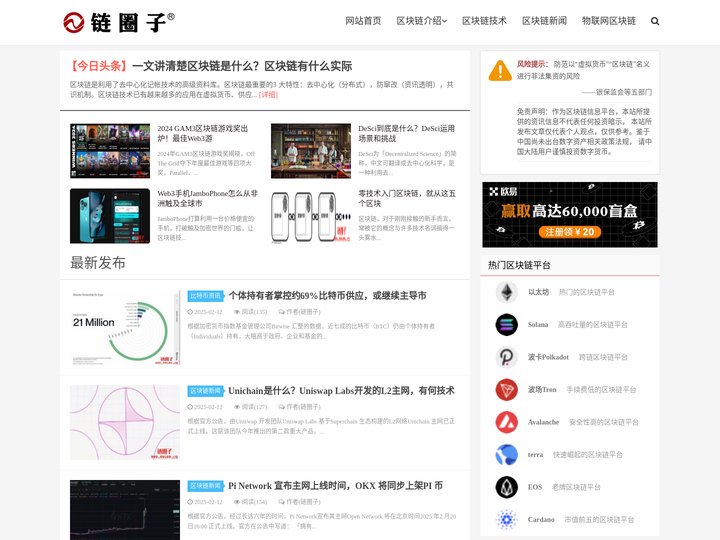Click the 波场Tron platform name

pyautogui.click(x=542, y=389)
